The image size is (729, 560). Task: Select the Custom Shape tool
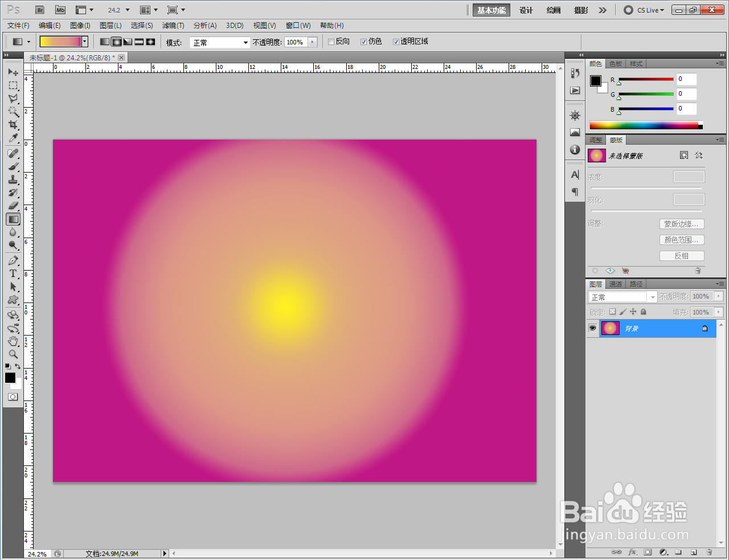coord(13,300)
